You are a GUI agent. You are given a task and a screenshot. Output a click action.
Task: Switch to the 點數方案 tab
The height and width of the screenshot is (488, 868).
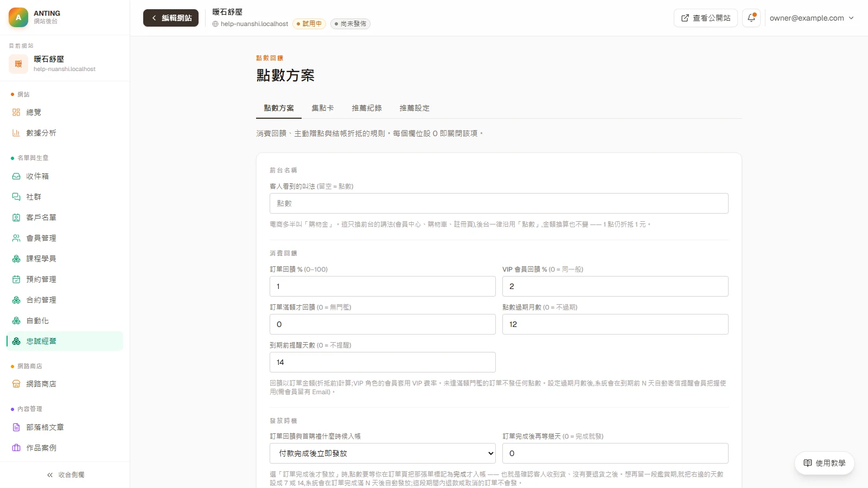[x=279, y=108]
